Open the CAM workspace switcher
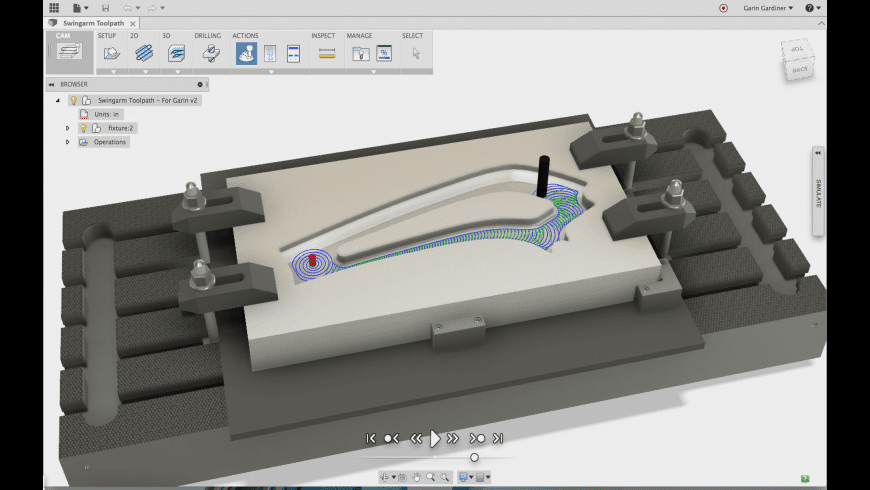This screenshot has height=490, width=870. click(68, 53)
